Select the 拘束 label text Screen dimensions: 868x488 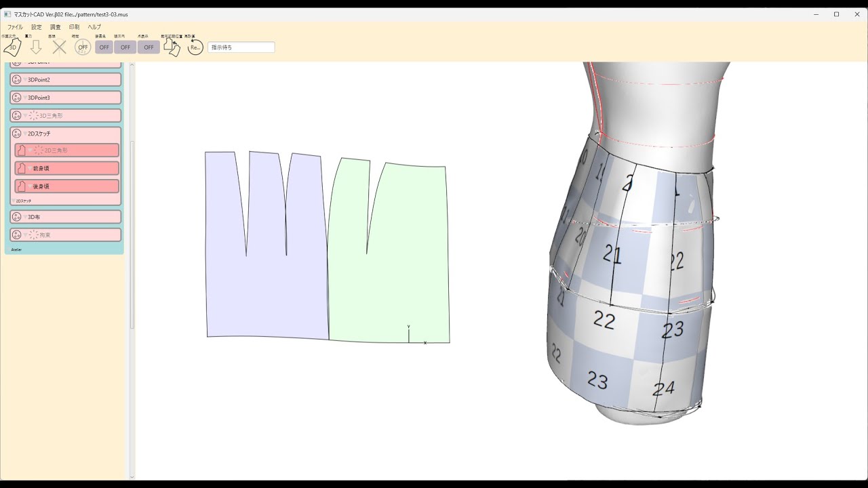coord(45,235)
